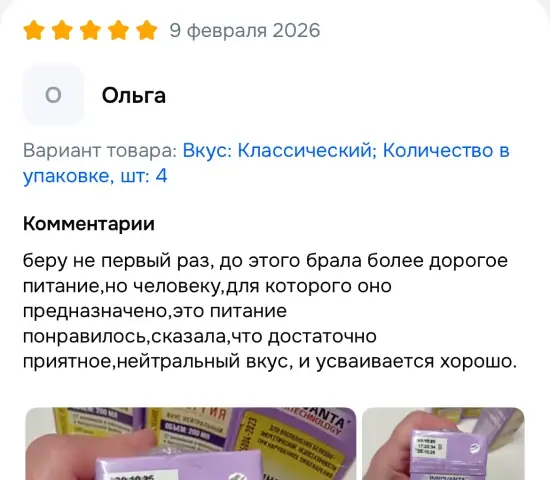Screen dimensions: 550x480
Task: Click the first rating star
Action: click(34, 30)
